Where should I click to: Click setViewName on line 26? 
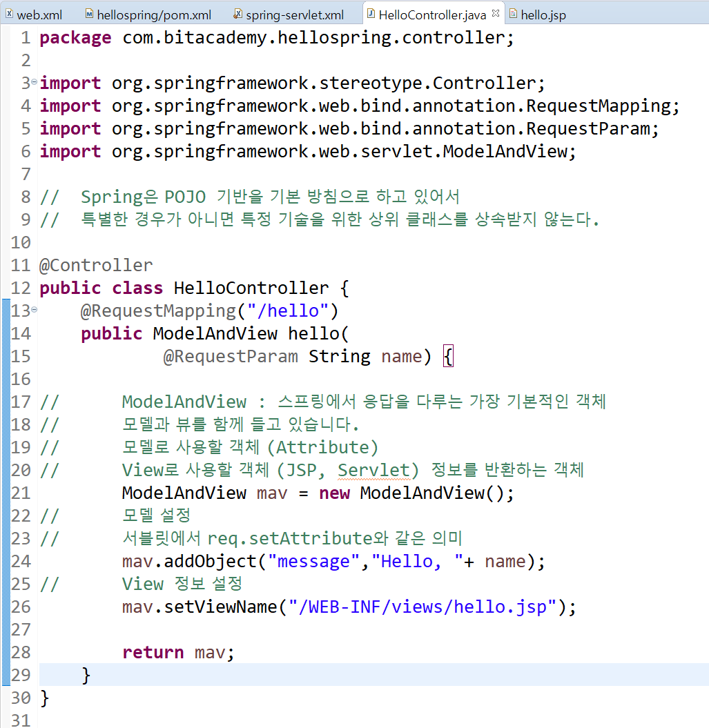(x=220, y=607)
